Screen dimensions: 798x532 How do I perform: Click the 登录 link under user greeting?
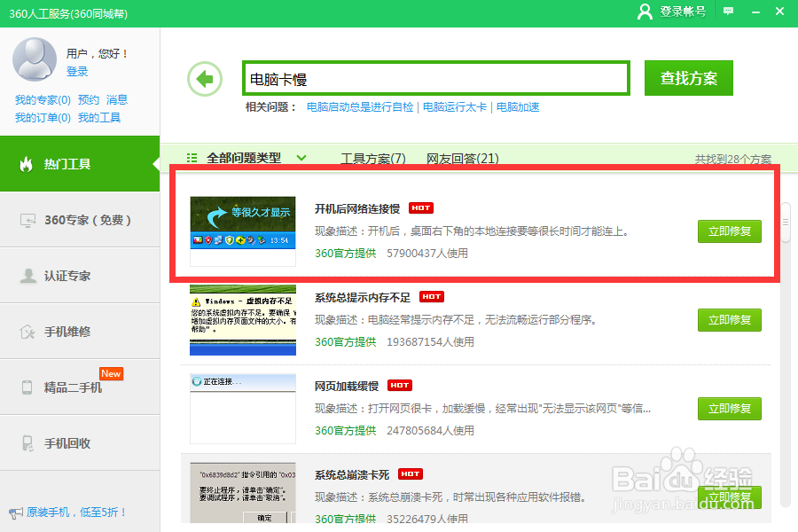(77, 71)
